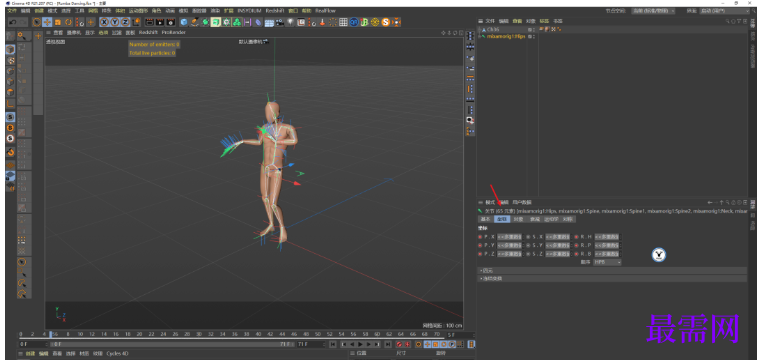This screenshot has height=360, width=758.
Task: Open Object Manager 标签 menu
Action: [x=544, y=21]
